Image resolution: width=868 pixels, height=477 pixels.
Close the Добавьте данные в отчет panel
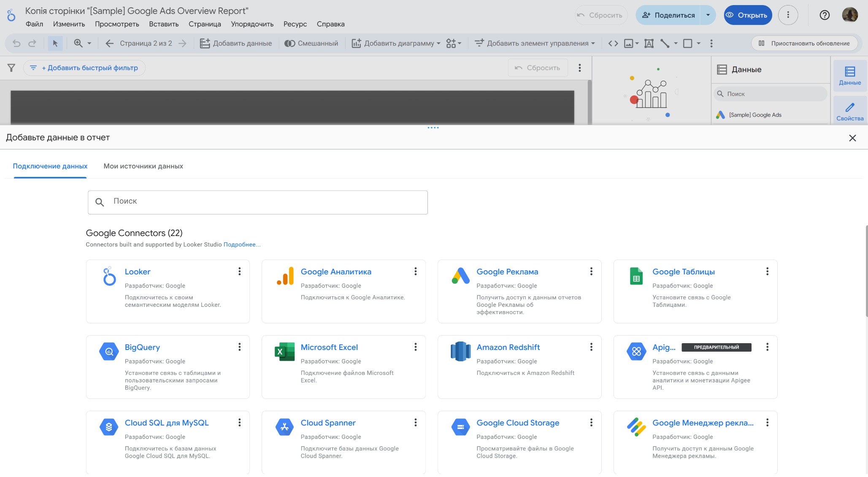point(852,138)
